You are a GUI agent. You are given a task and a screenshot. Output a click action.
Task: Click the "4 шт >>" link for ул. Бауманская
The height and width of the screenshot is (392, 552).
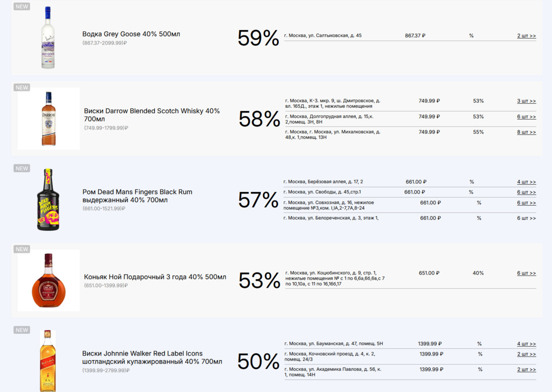tap(526, 344)
